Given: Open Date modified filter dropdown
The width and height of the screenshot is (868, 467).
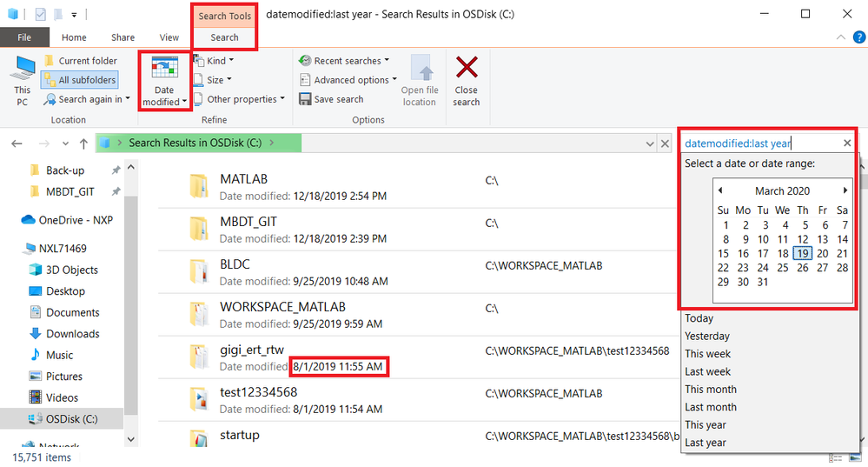Looking at the screenshot, I should pyautogui.click(x=164, y=82).
